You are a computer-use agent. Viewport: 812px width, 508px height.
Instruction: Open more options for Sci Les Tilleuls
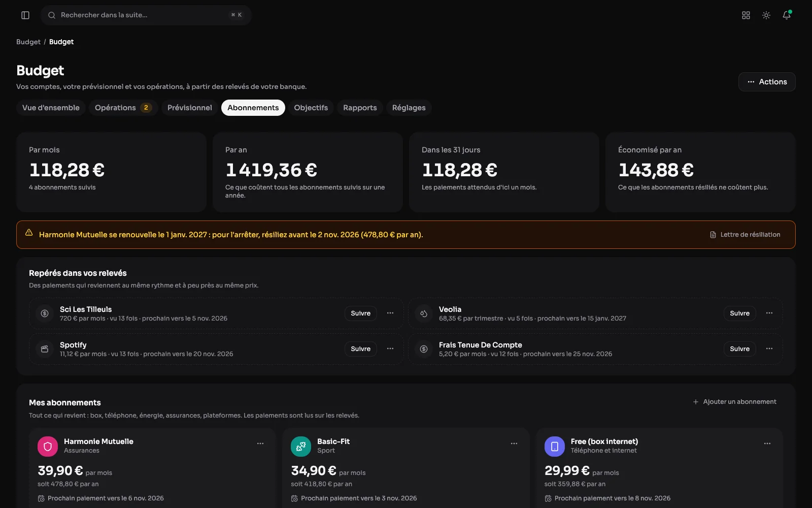point(390,313)
